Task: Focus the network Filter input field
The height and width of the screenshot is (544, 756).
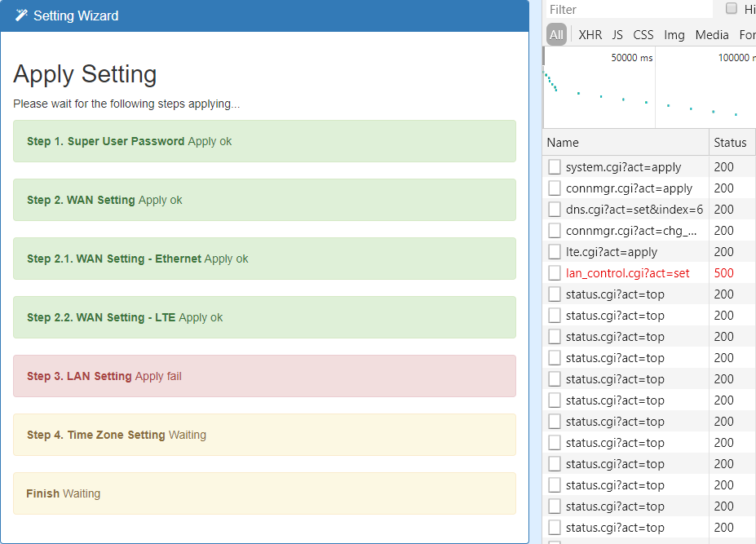Action: pyautogui.click(x=630, y=10)
